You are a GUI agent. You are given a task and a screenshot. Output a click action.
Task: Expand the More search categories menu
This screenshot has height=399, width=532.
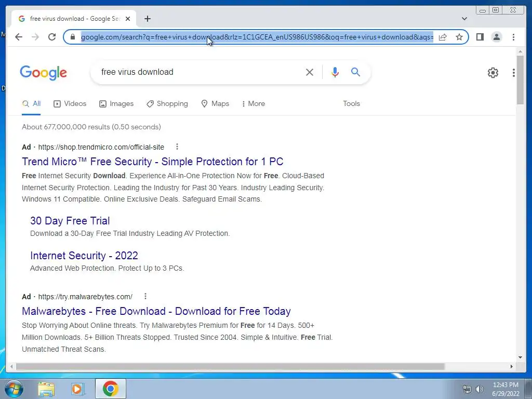point(254,104)
